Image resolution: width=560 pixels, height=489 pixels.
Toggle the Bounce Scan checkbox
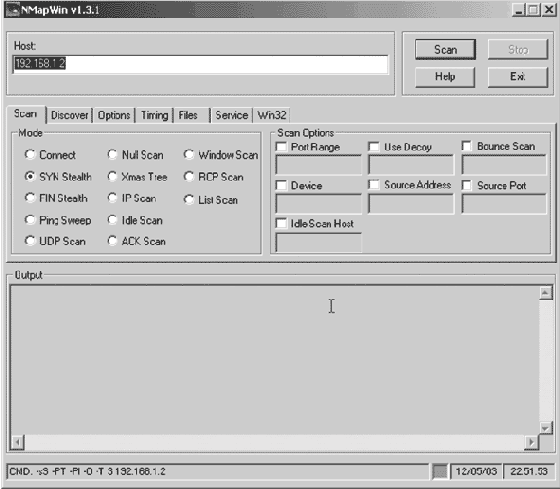tap(467, 146)
